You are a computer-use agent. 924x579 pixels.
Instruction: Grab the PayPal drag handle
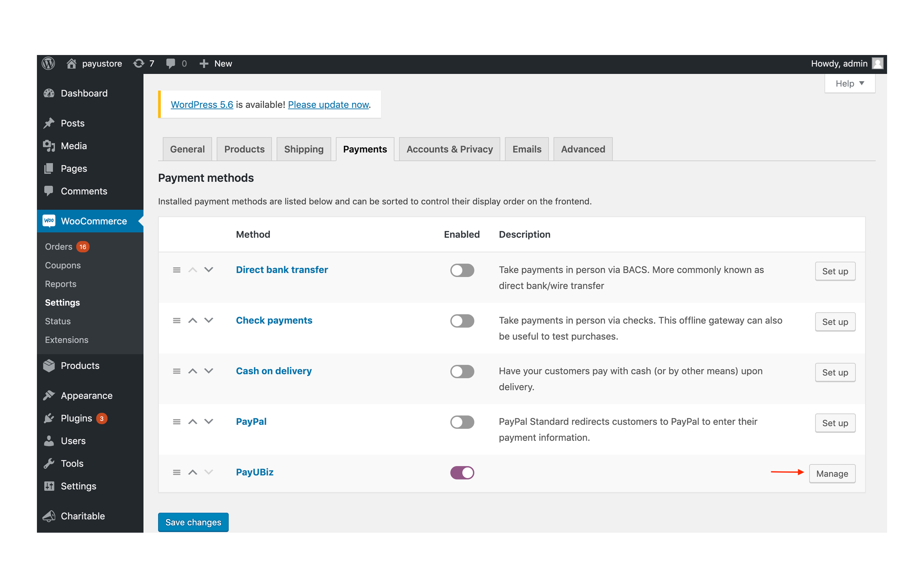(x=177, y=422)
